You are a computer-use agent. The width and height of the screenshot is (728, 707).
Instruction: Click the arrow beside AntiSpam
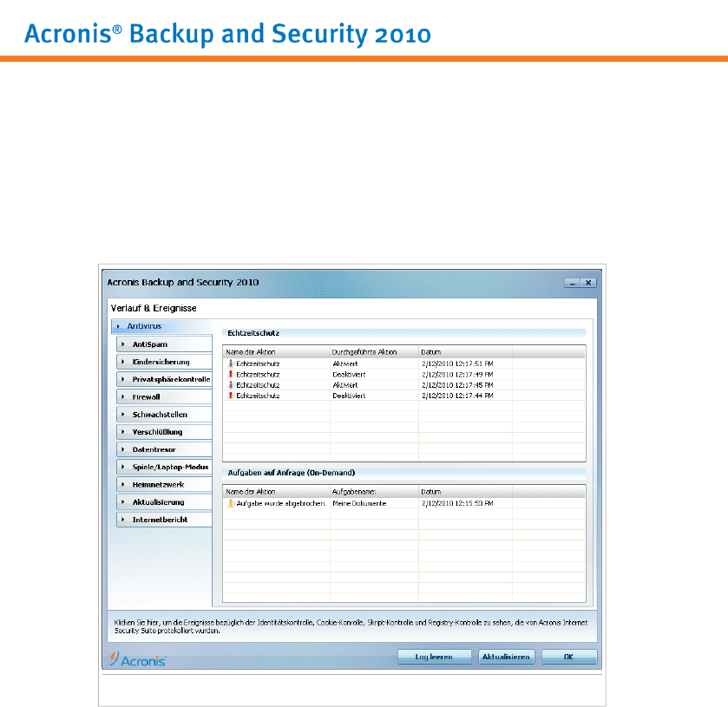[x=123, y=344]
